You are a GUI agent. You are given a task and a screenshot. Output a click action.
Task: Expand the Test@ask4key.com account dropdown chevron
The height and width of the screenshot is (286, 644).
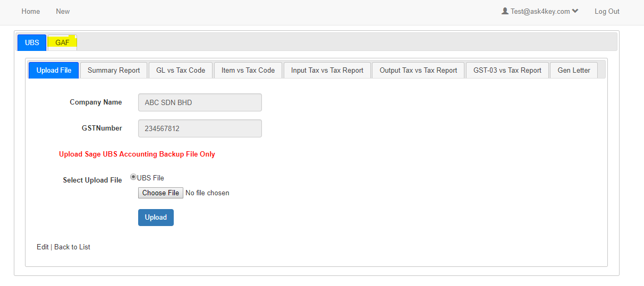[x=575, y=11]
